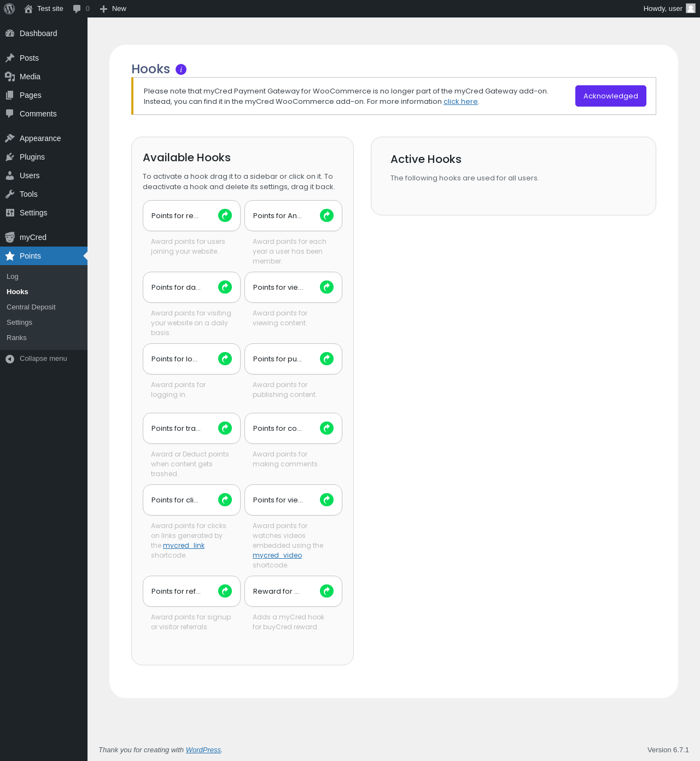The height and width of the screenshot is (761, 700).
Task: Open Points Settings submenu item
Action: tap(44, 323)
